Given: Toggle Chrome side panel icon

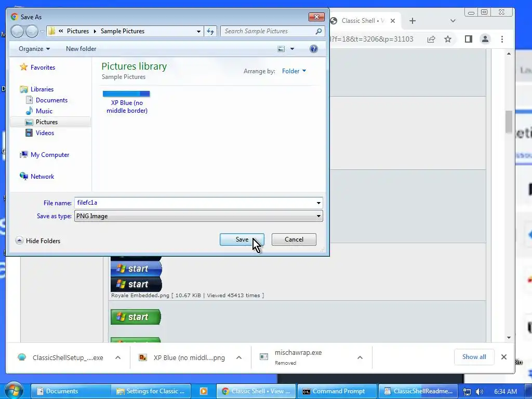Looking at the screenshot, I should (468, 39).
